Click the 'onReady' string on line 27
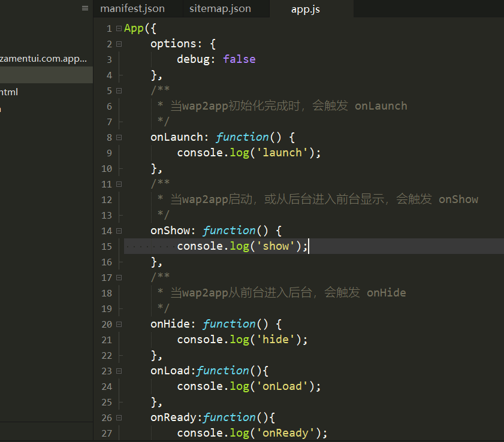 [x=285, y=433]
